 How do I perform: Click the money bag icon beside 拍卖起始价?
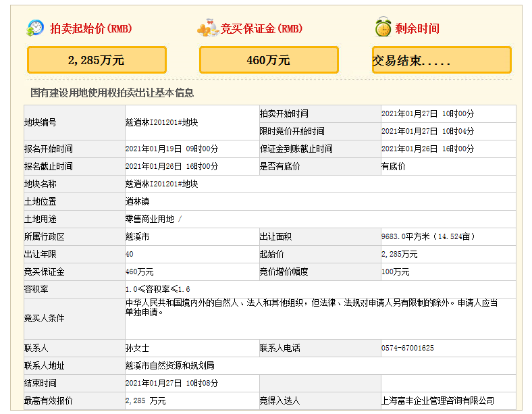(x=35, y=28)
